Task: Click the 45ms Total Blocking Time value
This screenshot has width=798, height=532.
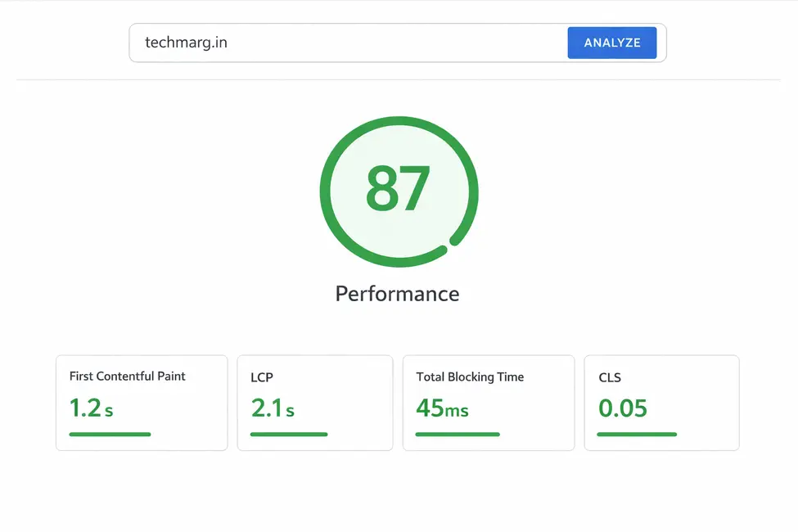Action: coord(444,408)
